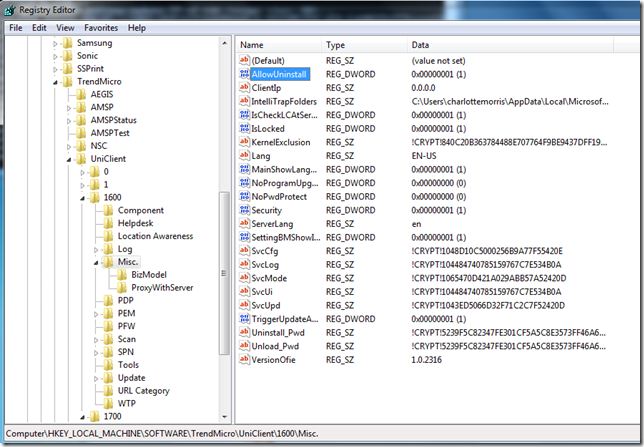Screen dimensions: 644x447
Task: Open the Edit menu
Action: pos(39,28)
